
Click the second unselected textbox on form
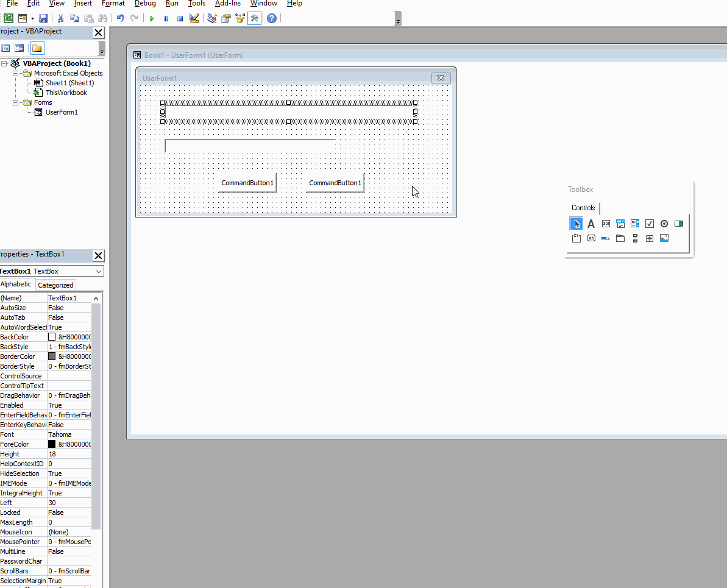click(249, 146)
